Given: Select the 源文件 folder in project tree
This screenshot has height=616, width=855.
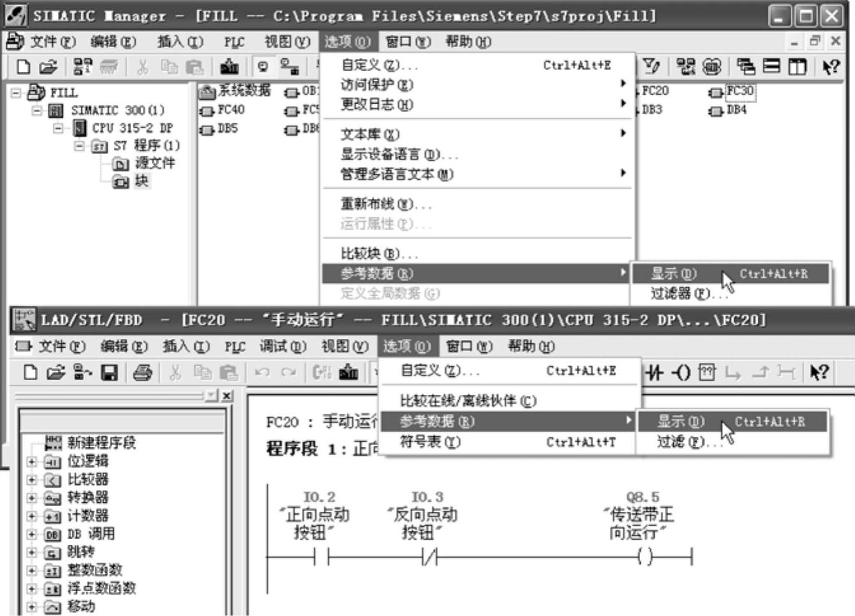Looking at the screenshot, I should pyautogui.click(x=144, y=163).
